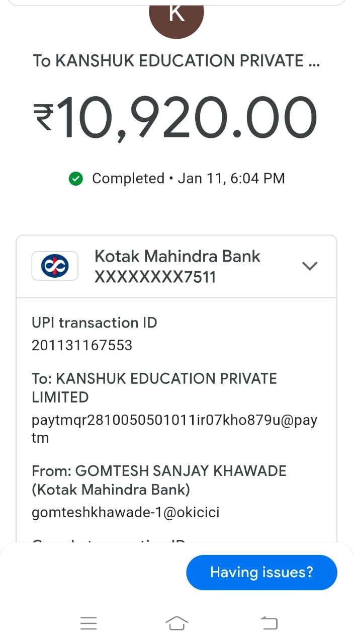
Task: Select sender UPI ID gomteshkhawade-1@okicici
Action: pos(125,512)
